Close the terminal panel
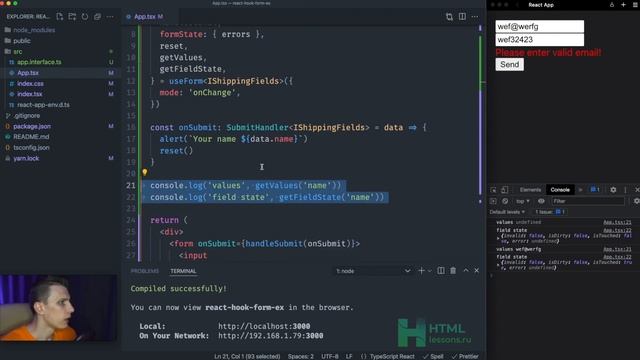640x360 pixels. pos(476,270)
